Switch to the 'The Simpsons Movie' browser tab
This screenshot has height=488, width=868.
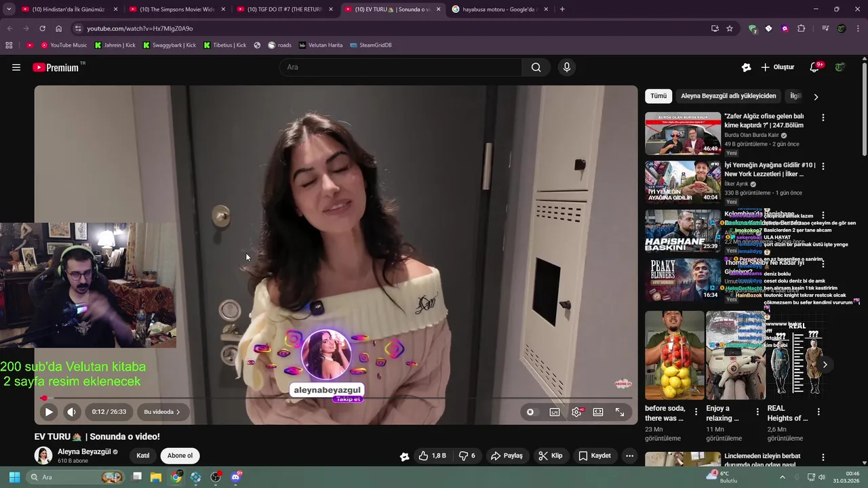(x=176, y=9)
